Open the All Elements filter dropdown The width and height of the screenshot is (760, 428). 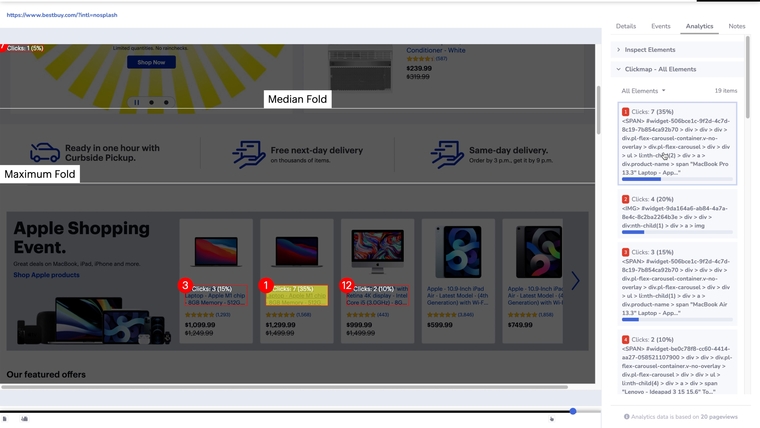(643, 91)
